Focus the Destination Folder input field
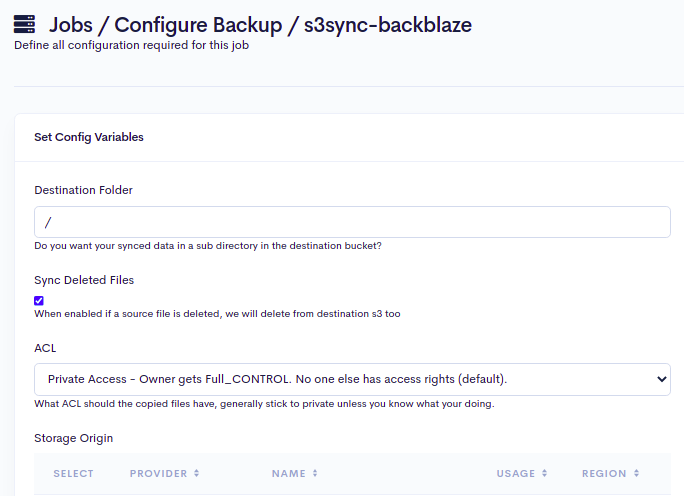Viewport: 684px width, 496px height. 352,222
